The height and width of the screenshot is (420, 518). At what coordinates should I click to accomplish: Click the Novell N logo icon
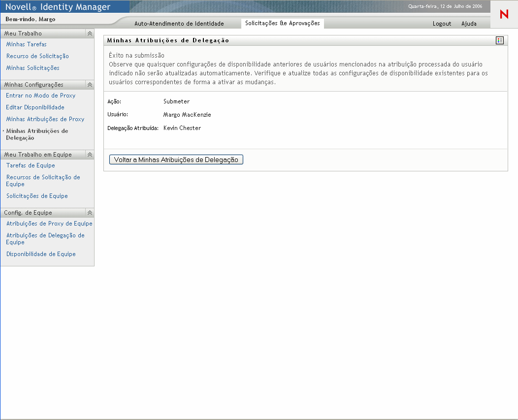click(x=504, y=14)
